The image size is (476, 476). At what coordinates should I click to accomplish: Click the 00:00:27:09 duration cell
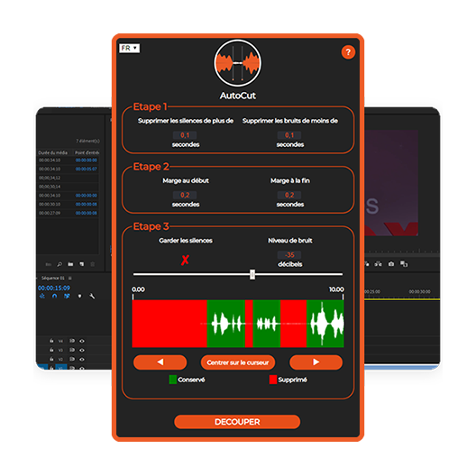50,213
